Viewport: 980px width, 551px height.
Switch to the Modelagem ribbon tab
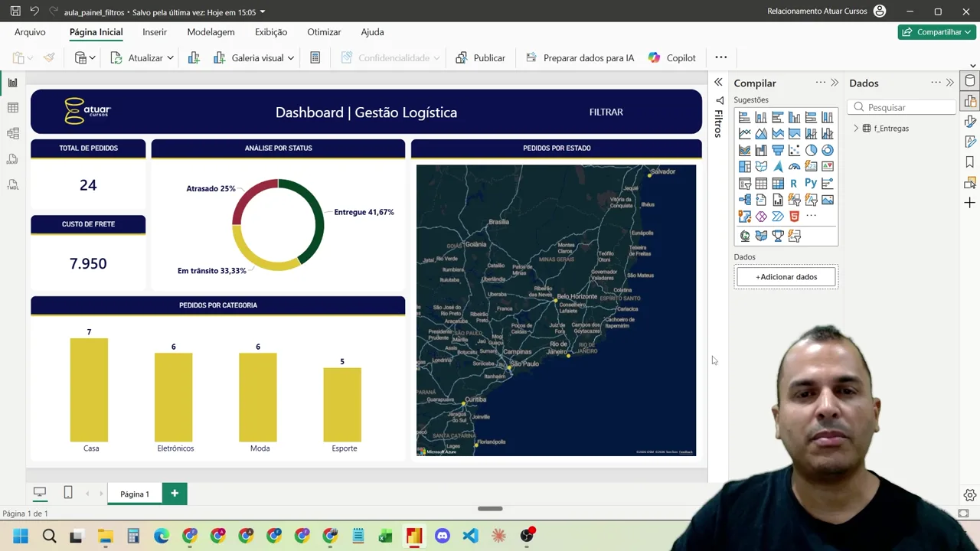[x=211, y=32]
